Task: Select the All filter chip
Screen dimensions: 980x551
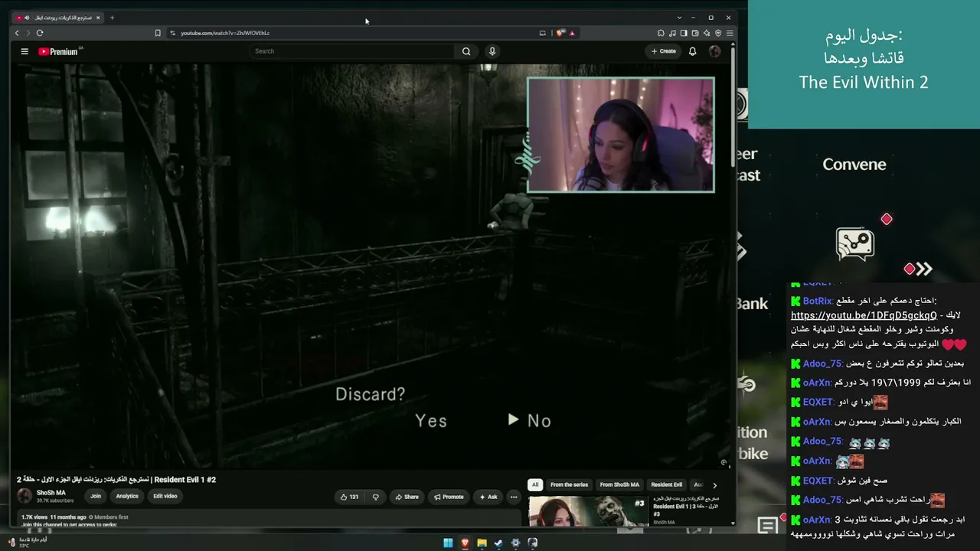Action: point(535,484)
